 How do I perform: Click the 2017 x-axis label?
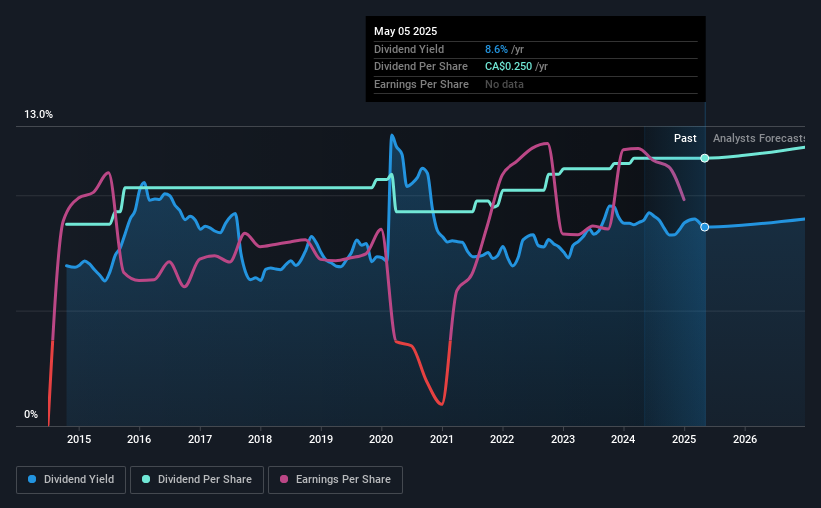tap(199, 439)
